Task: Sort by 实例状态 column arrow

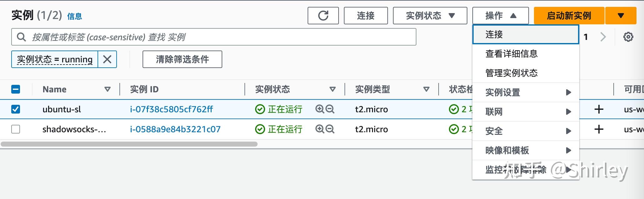Action: pyautogui.click(x=333, y=90)
